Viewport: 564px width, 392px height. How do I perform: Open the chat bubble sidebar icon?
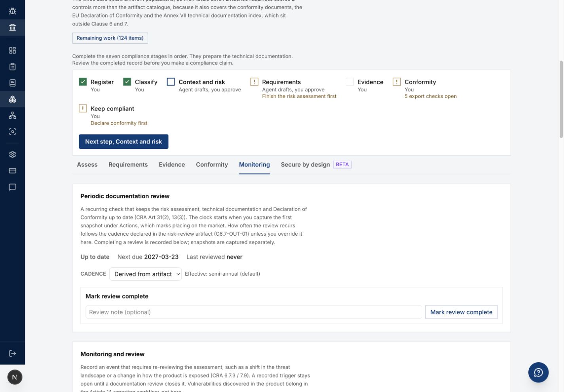tap(12, 187)
